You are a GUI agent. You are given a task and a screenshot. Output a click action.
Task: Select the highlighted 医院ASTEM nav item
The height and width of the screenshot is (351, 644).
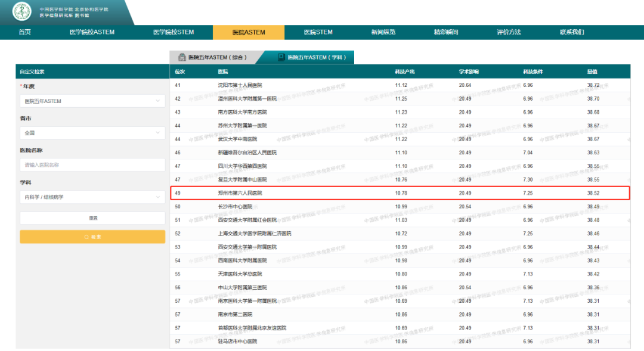tap(249, 32)
